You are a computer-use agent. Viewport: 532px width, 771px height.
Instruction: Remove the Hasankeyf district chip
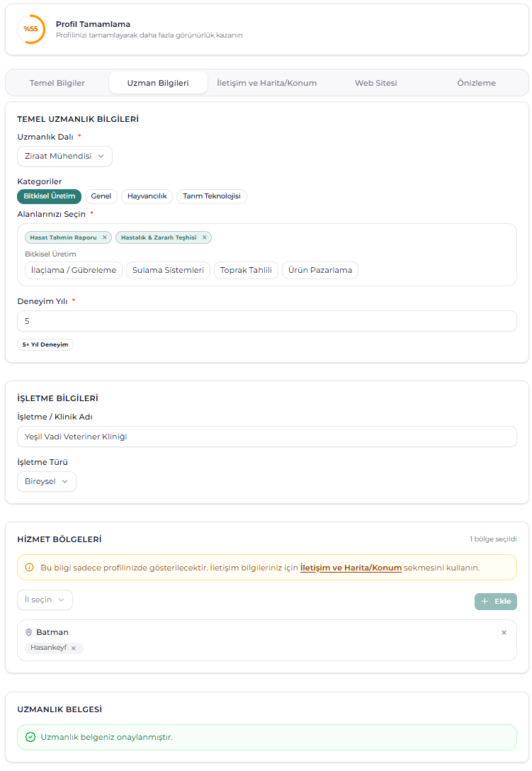pos(73,648)
